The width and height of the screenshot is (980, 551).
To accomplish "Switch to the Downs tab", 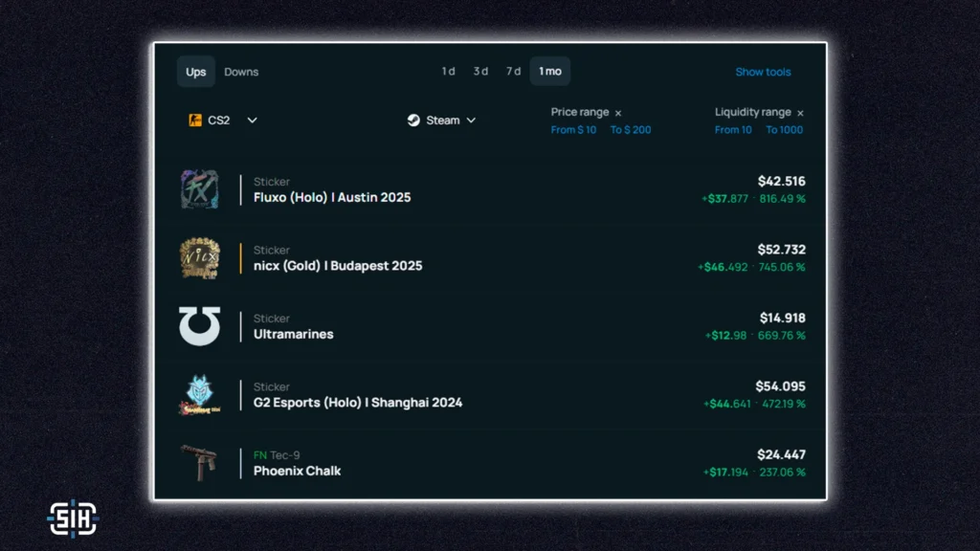I will (241, 72).
